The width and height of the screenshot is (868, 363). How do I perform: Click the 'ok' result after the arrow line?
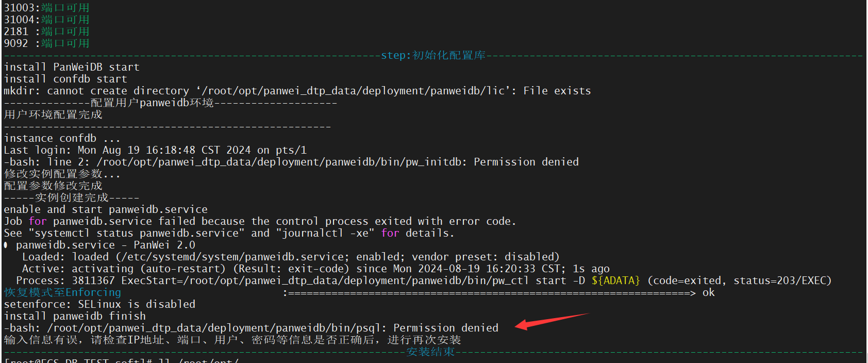[x=709, y=292]
